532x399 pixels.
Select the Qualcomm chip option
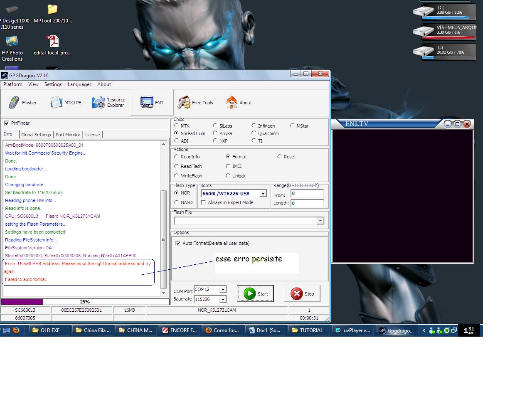coord(254,133)
